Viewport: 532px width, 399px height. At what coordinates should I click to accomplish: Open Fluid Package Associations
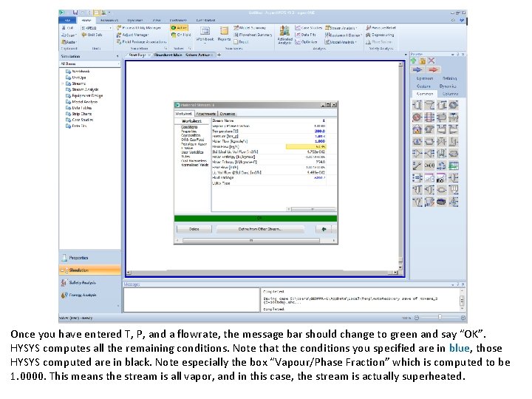pos(141,41)
